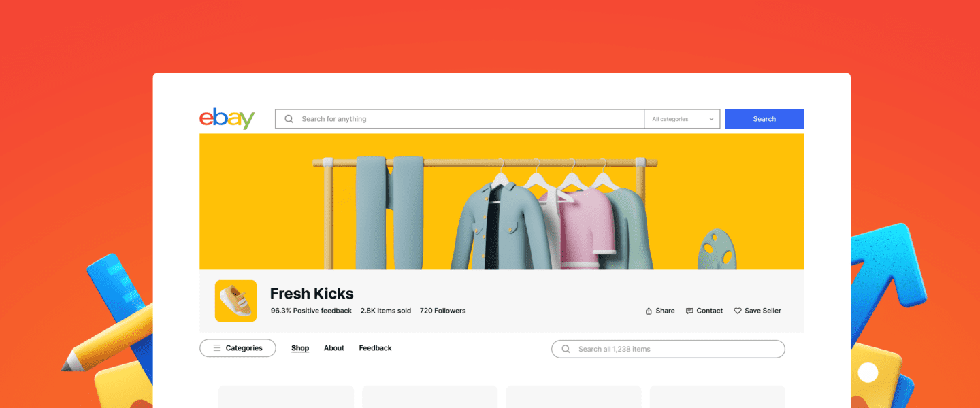Screen dimensions: 980x408
Task: Click the Share icon
Action: 649,311
